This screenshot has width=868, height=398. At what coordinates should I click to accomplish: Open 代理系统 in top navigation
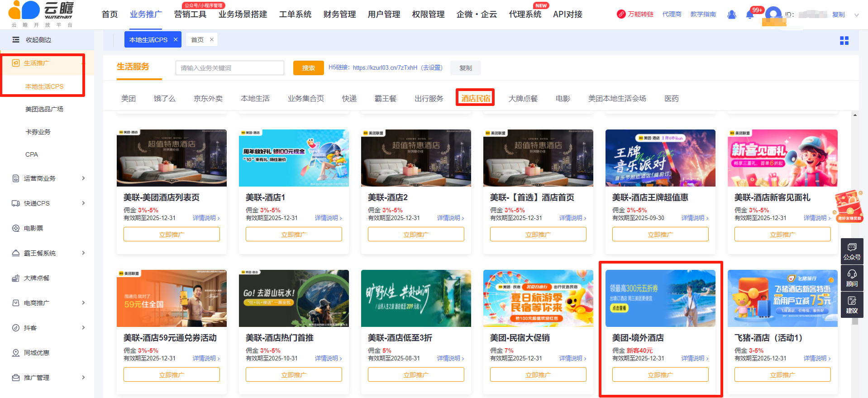pyautogui.click(x=525, y=14)
